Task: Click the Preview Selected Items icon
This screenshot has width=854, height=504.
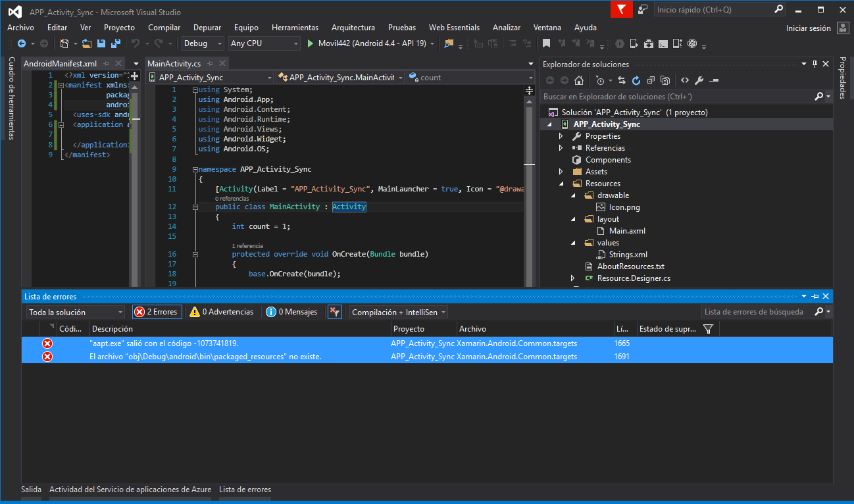Action: pyautogui.click(x=714, y=80)
